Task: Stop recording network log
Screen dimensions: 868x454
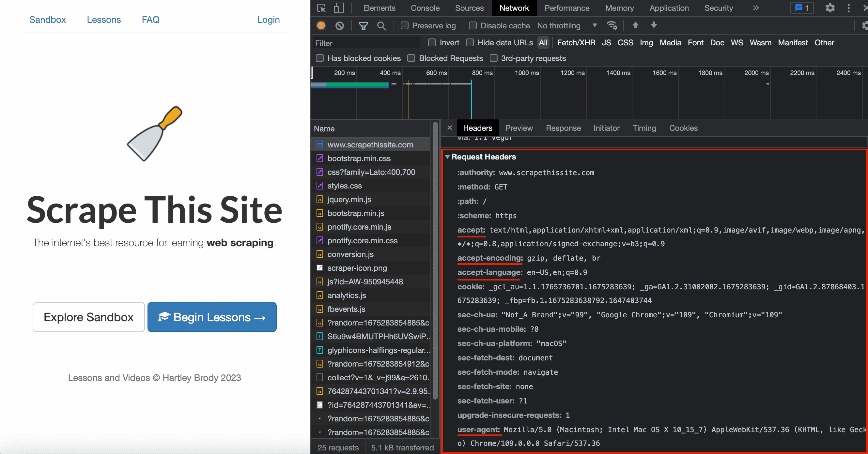Action: pos(321,25)
